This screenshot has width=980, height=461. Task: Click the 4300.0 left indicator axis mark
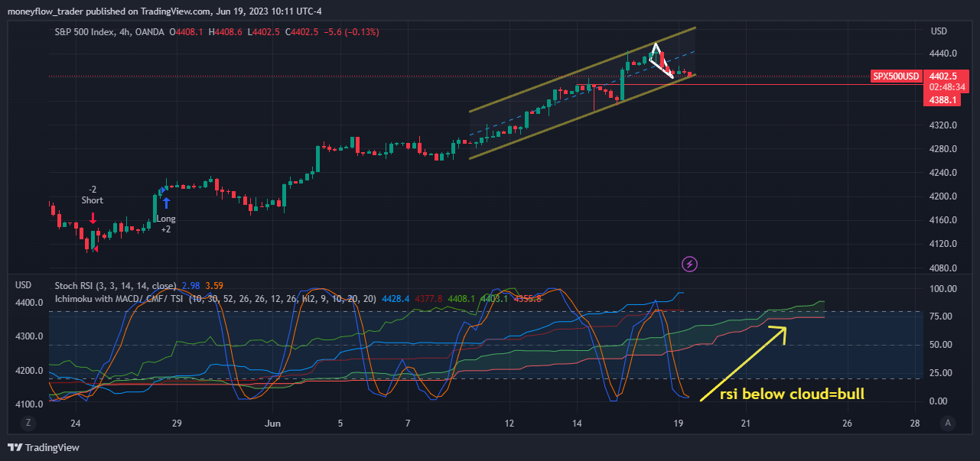click(x=30, y=336)
